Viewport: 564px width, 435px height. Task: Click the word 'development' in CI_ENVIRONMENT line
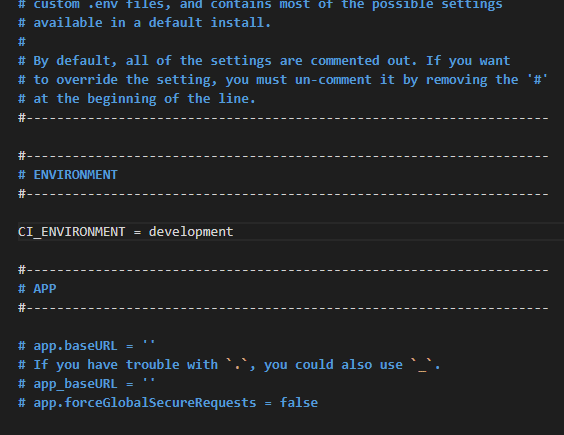pos(191,232)
